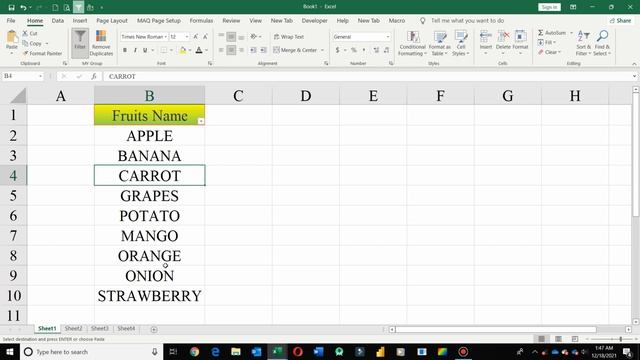Toggle Wrap Text
This screenshot has height=360, width=640.
pos(289,37)
